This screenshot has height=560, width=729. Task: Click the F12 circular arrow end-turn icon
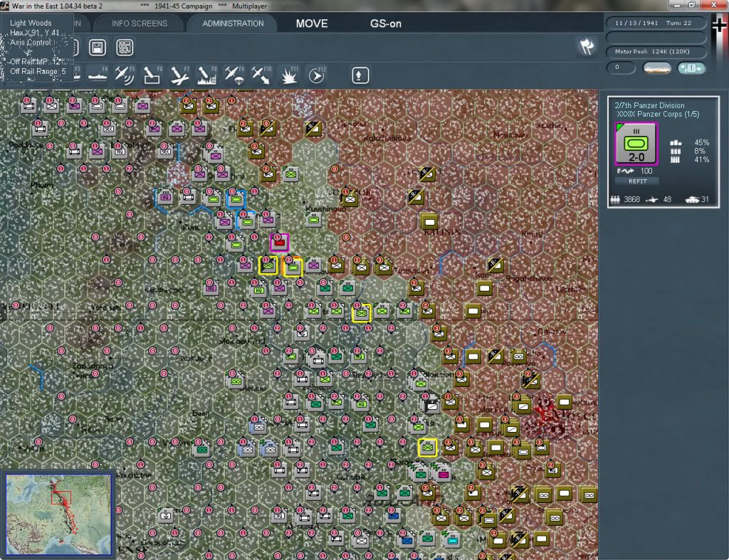click(317, 75)
